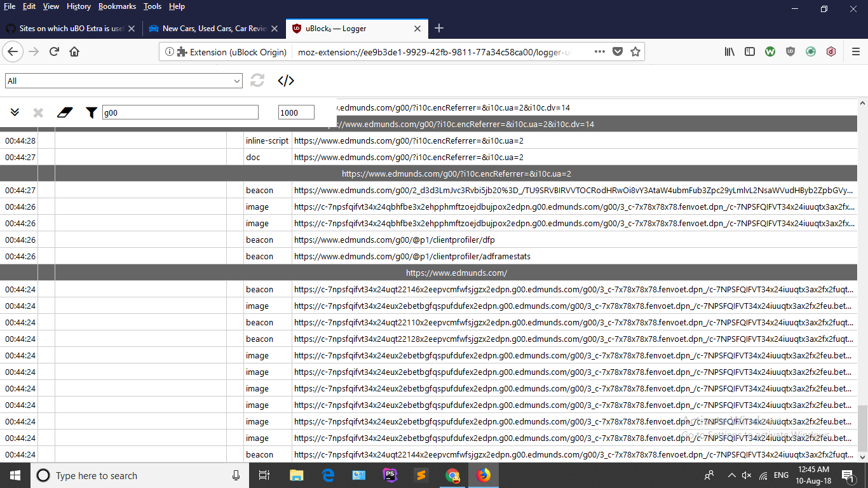Open the page actions ellipsis menu
Viewport: 868px width, 488px height.
599,51
